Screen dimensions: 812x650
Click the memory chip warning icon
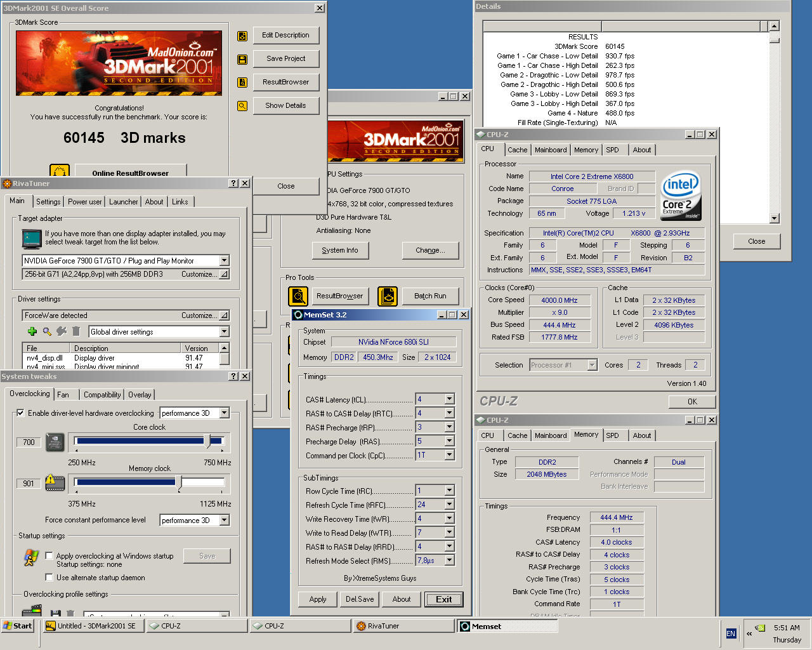(55, 482)
